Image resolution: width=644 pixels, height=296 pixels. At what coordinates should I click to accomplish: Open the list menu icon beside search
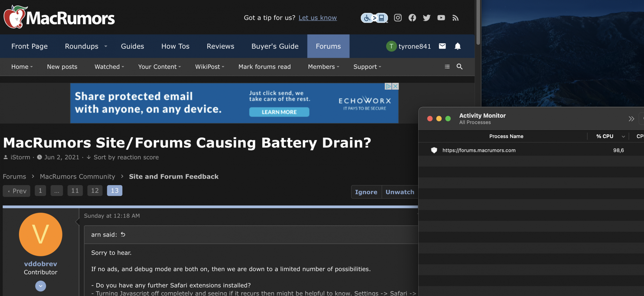click(x=447, y=67)
